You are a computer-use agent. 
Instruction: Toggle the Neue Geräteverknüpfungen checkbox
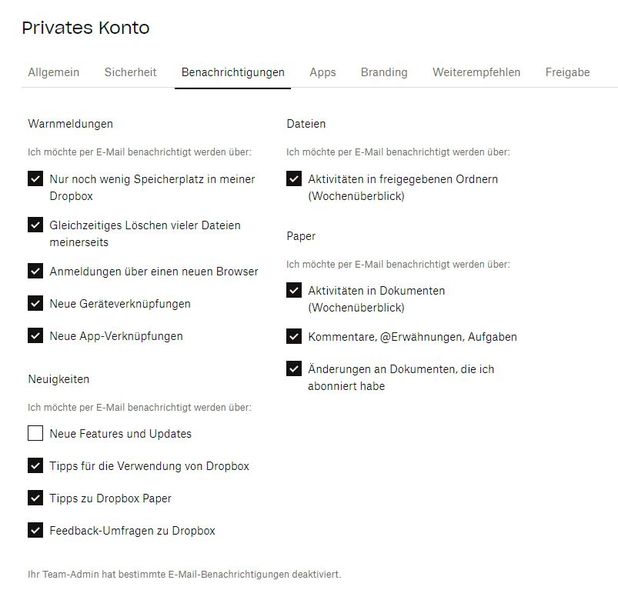pyautogui.click(x=36, y=303)
